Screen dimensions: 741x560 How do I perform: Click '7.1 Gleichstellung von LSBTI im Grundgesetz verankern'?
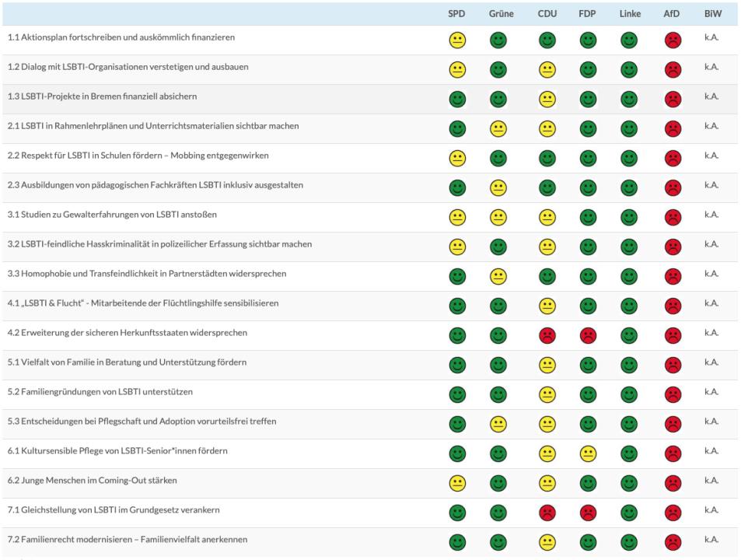[114, 510]
